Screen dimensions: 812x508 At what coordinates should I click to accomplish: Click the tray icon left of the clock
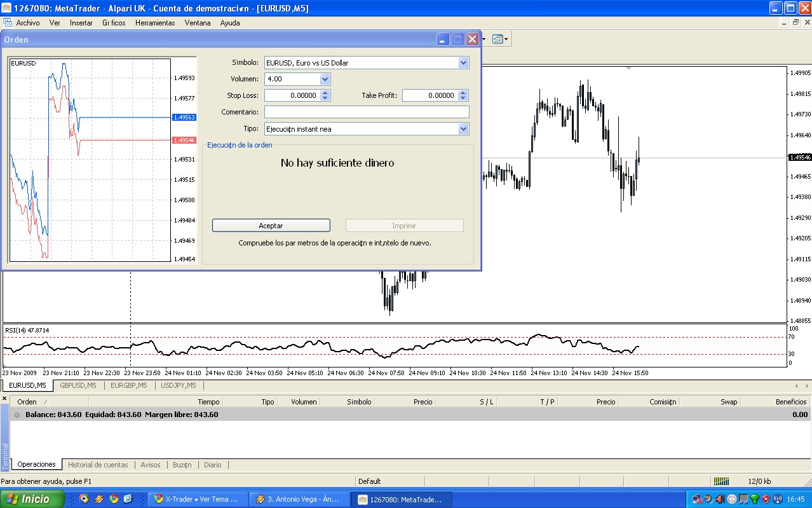pyautogui.click(x=777, y=499)
